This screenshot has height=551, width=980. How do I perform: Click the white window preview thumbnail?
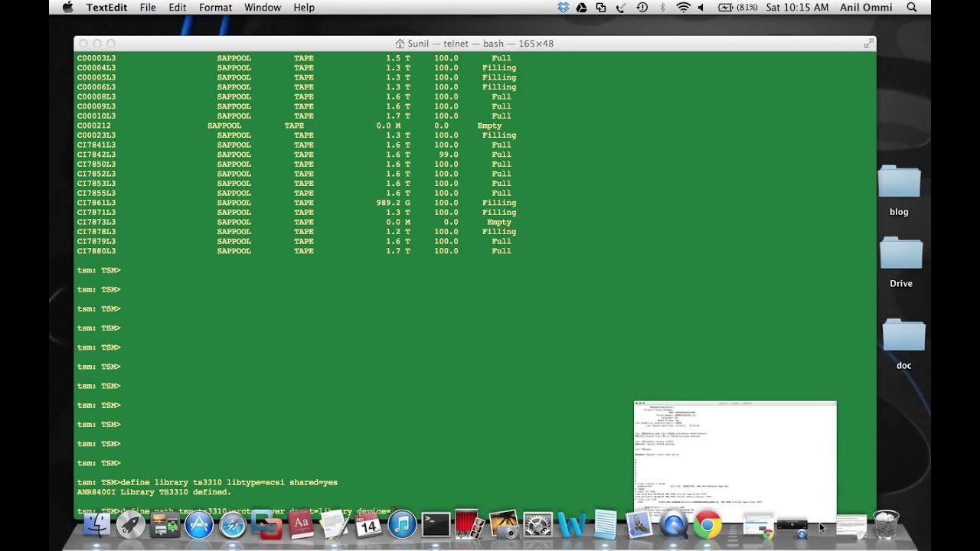coord(735,461)
